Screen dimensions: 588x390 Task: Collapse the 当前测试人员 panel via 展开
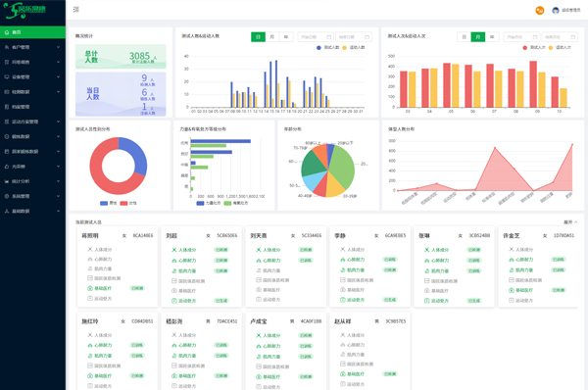[x=570, y=222]
